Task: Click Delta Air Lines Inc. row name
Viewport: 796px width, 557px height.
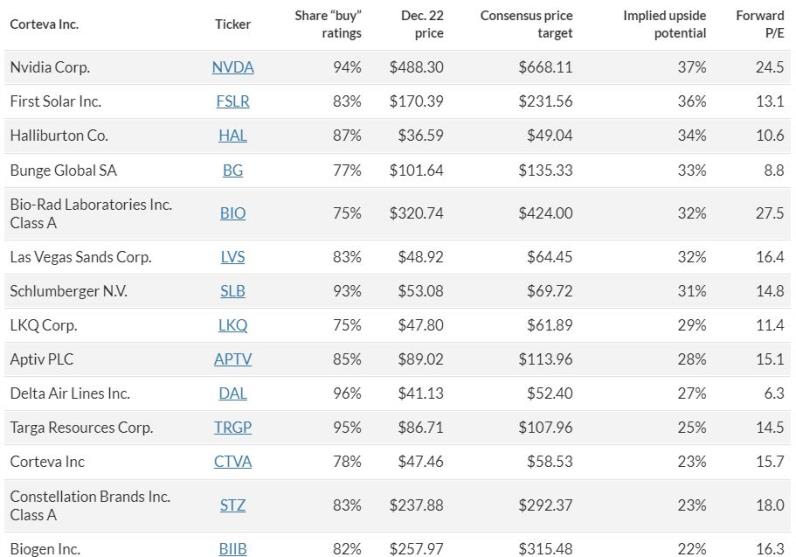Action: (69, 394)
